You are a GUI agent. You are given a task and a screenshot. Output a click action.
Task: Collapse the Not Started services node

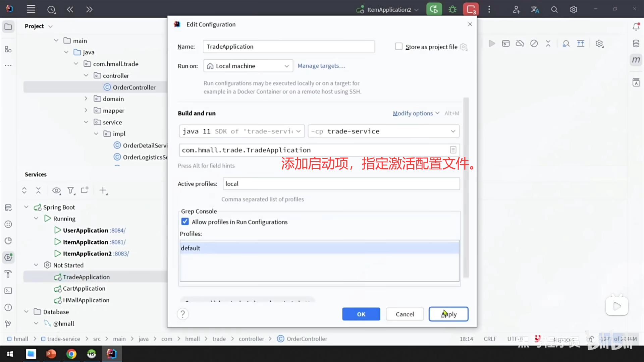click(36, 265)
